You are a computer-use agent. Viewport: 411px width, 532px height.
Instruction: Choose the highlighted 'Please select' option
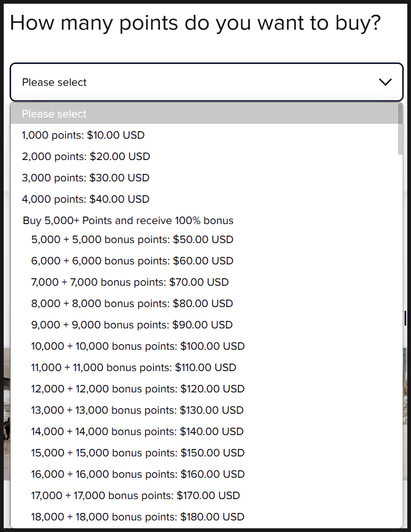point(54,114)
